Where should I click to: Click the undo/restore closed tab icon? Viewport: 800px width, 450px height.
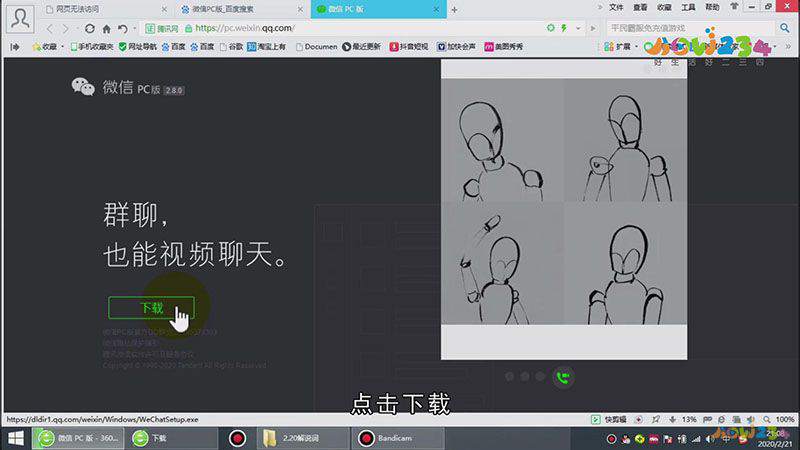(122, 29)
